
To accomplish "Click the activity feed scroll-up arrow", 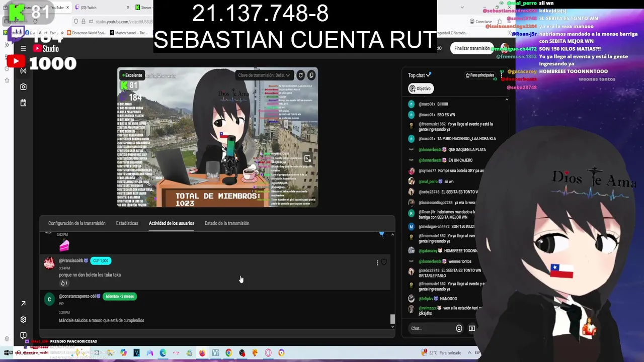I will 392,235.
